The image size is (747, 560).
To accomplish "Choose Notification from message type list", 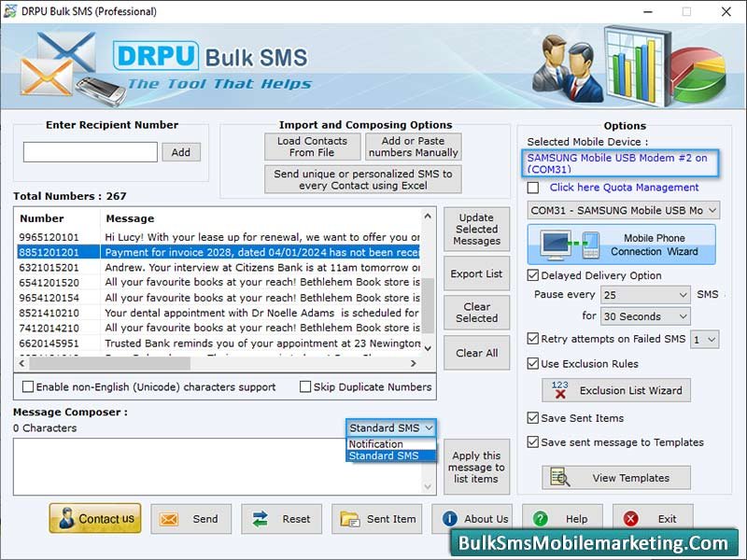I will click(390, 444).
